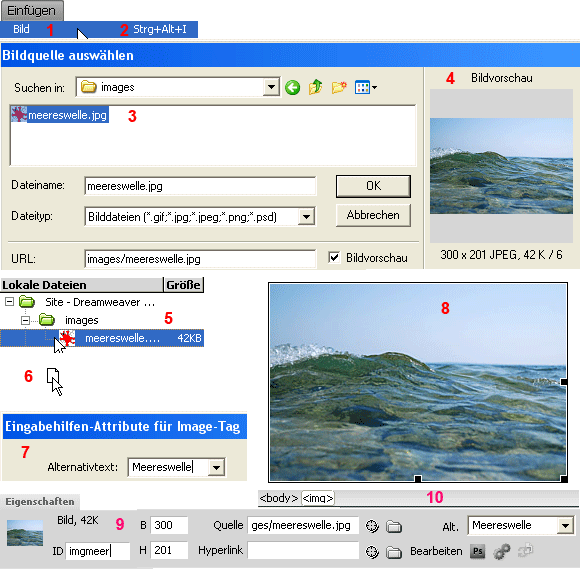Select the Site - Dreamweaver folder

point(87,302)
